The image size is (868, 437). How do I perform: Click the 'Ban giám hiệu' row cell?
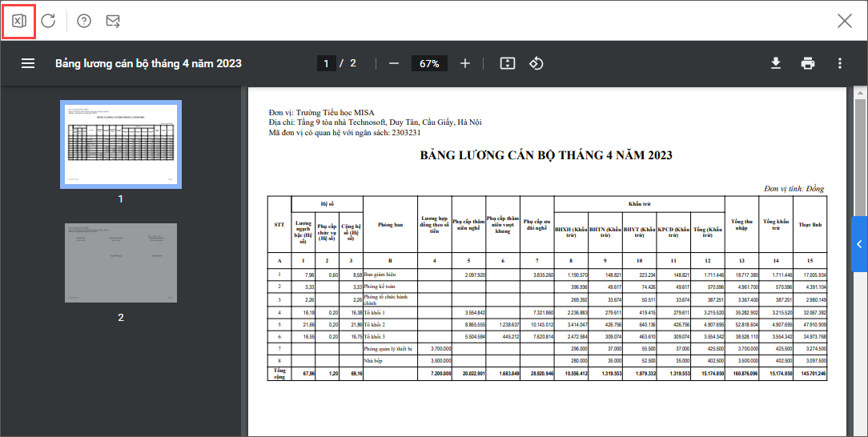pos(390,275)
